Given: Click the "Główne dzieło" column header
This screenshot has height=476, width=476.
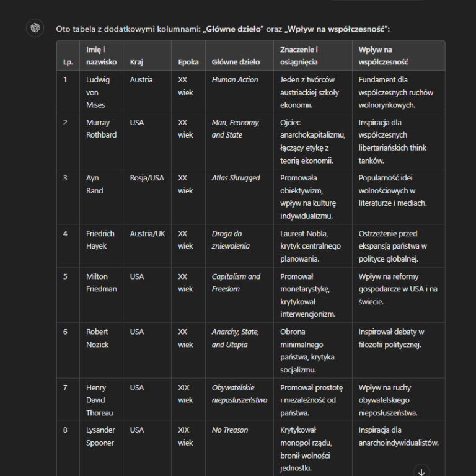Looking at the screenshot, I should 236,62.
